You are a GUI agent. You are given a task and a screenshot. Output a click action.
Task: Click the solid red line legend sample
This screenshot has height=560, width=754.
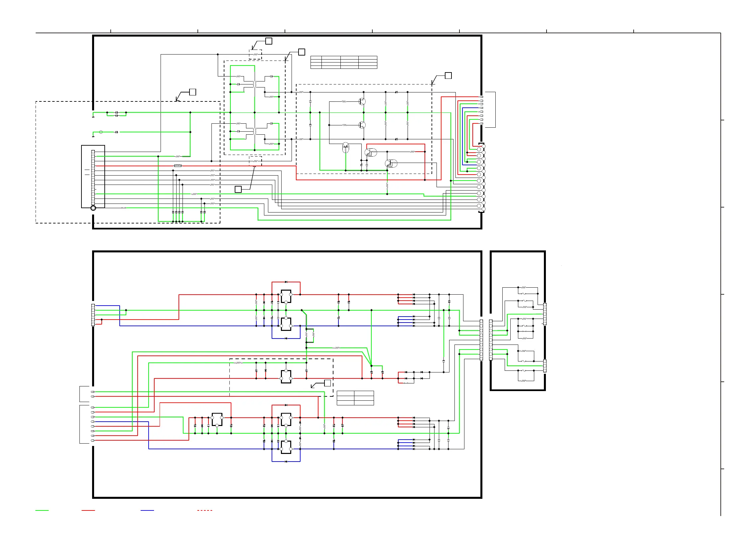88,510
